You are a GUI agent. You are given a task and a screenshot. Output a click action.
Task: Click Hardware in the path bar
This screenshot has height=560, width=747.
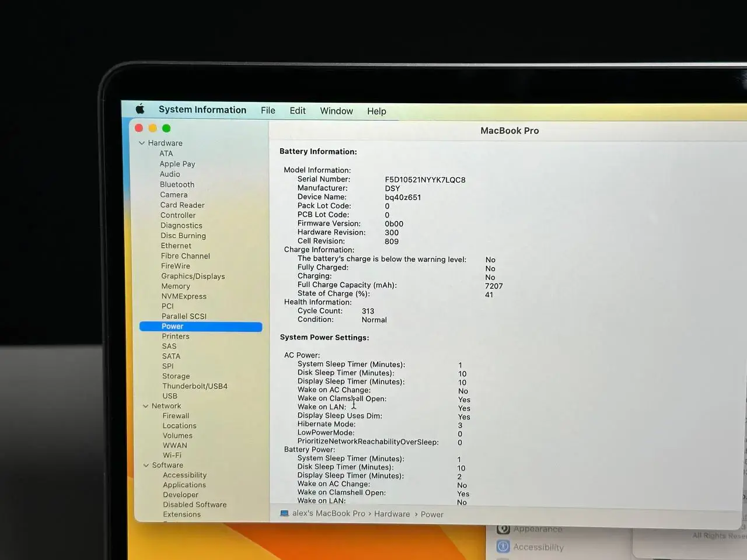pos(392,514)
